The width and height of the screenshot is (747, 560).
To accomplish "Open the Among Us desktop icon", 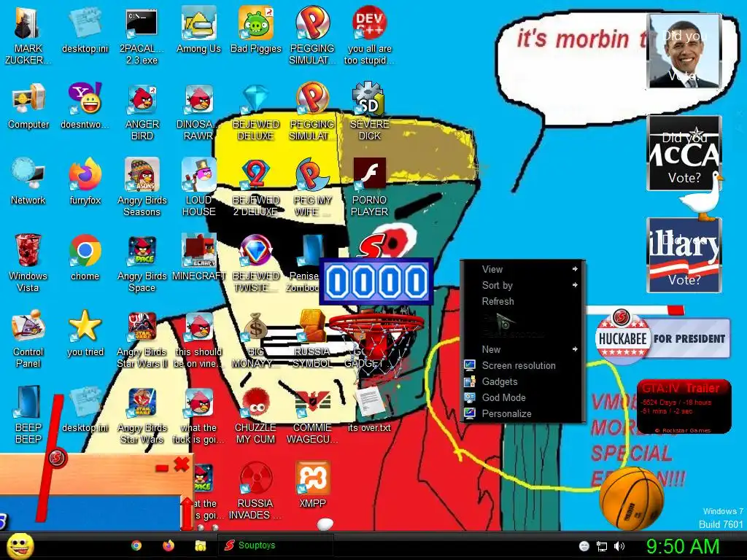I will (x=198, y=30).
